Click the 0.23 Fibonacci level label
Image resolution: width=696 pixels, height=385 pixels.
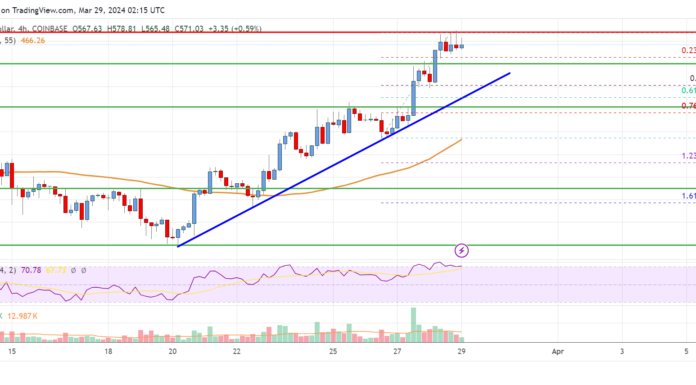point(688,51)
